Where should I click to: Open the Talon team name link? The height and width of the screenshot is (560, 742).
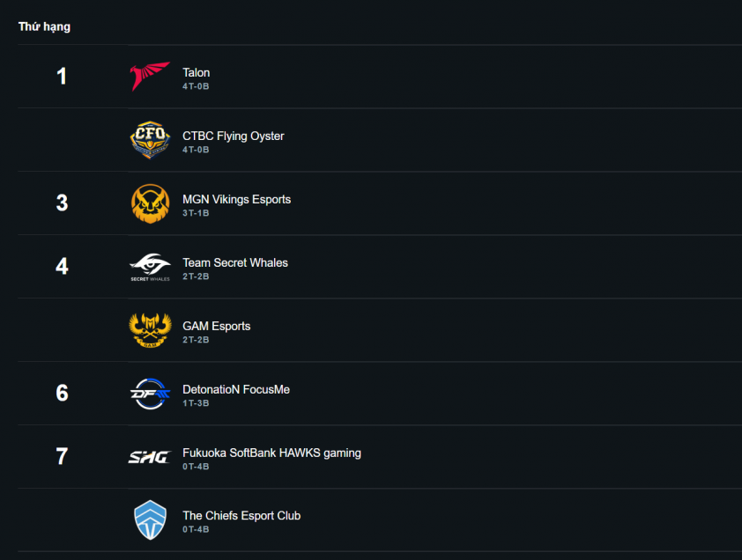pos(196,72)
